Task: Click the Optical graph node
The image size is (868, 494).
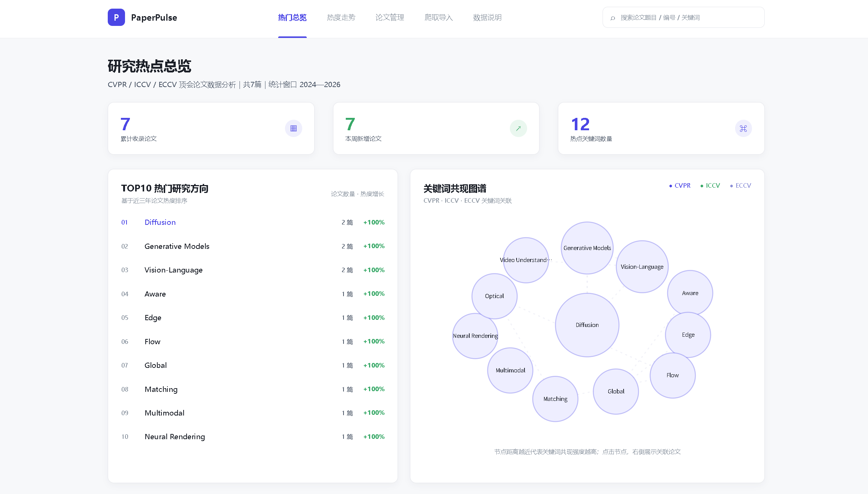Action: point(494,296)
